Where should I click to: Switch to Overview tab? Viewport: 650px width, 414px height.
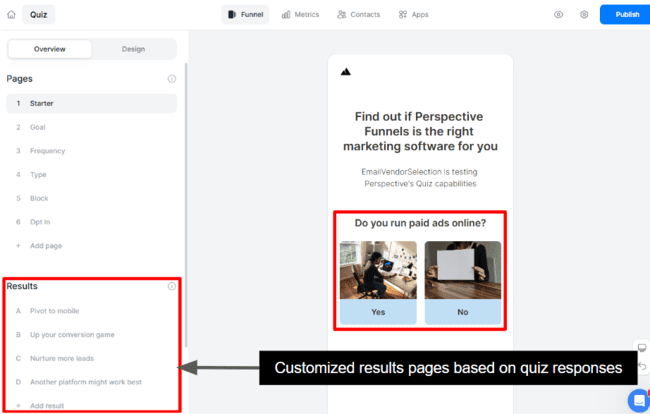tap(50, 49)
